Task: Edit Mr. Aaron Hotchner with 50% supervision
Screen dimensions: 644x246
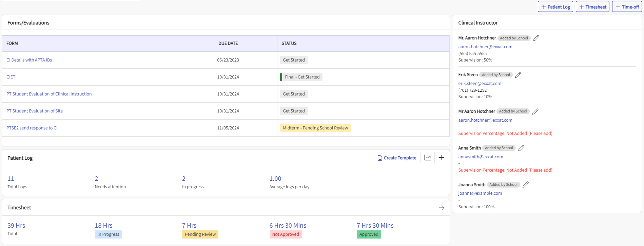Action: 536,38
